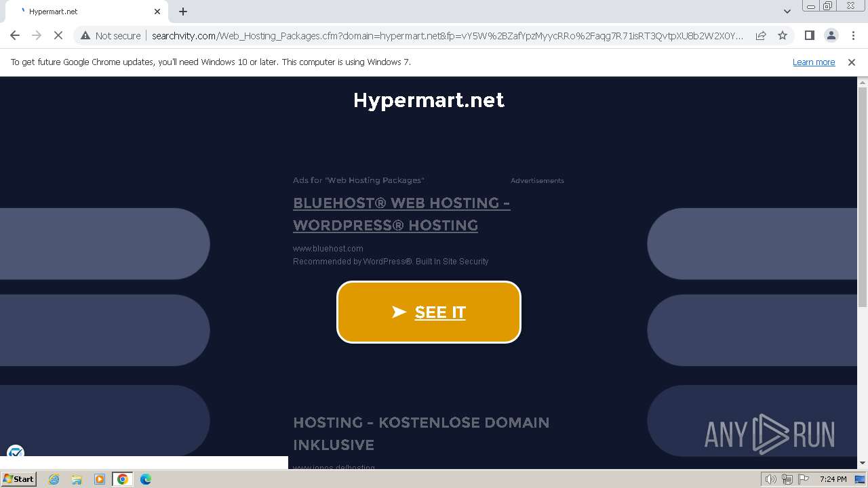Image resolution: width=868 pixels, height=488 pixels.
Task: Click the orange SEE IT button
Action: pyautogui.click(x=429, y=312)
